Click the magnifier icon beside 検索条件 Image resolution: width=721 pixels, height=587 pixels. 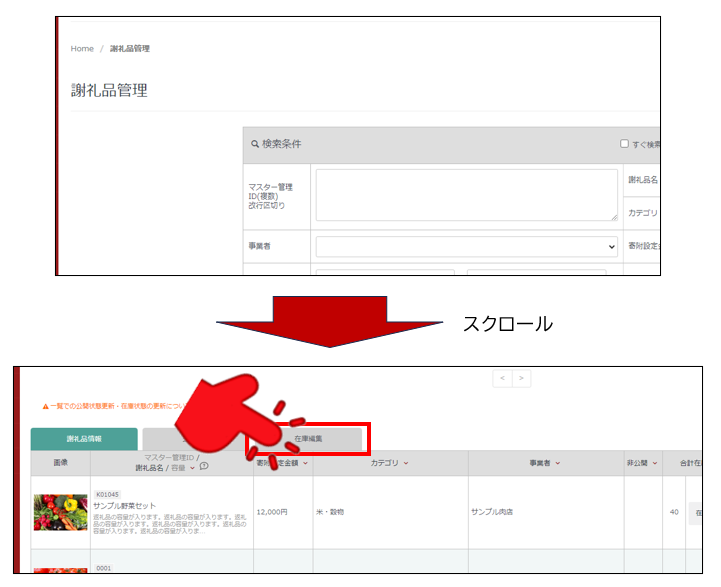pyautogui.click(x=255, y=145)
